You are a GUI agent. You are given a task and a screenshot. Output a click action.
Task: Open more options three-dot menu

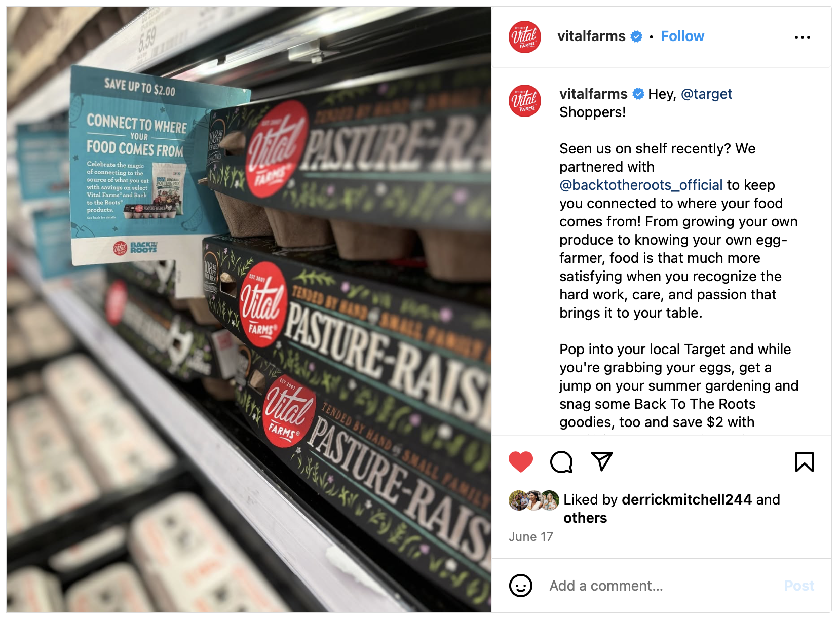point(803,37)
